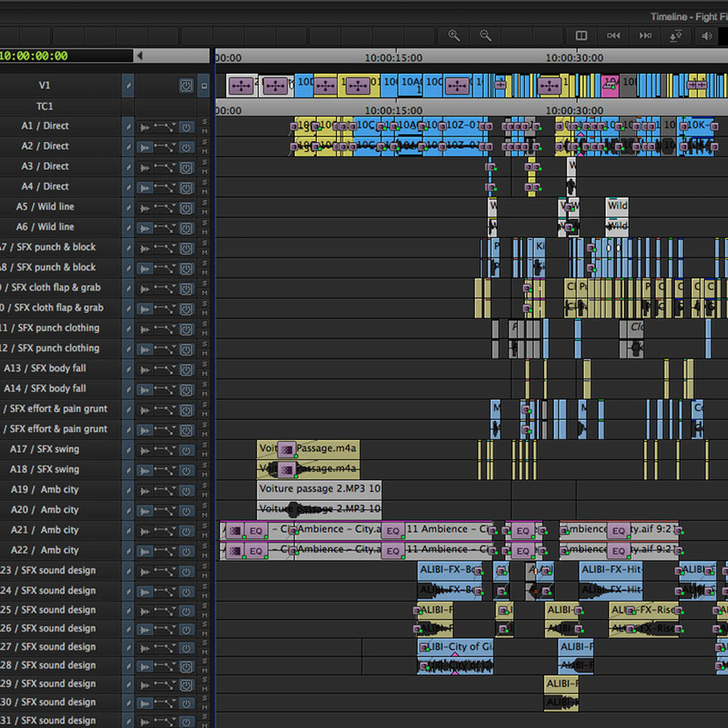Click the green 10:00:00:00 timecode display
Screen dimensions: 728x728
coord(34,56)
